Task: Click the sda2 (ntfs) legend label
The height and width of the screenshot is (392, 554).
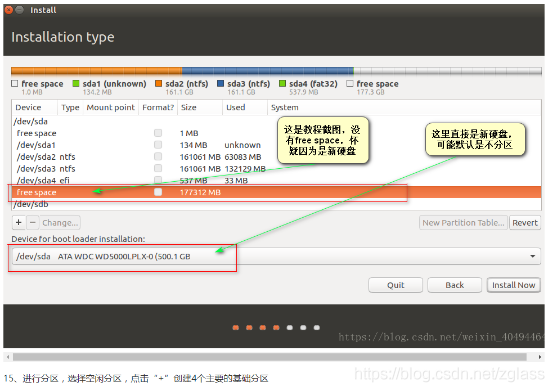Action: (187, 84)
